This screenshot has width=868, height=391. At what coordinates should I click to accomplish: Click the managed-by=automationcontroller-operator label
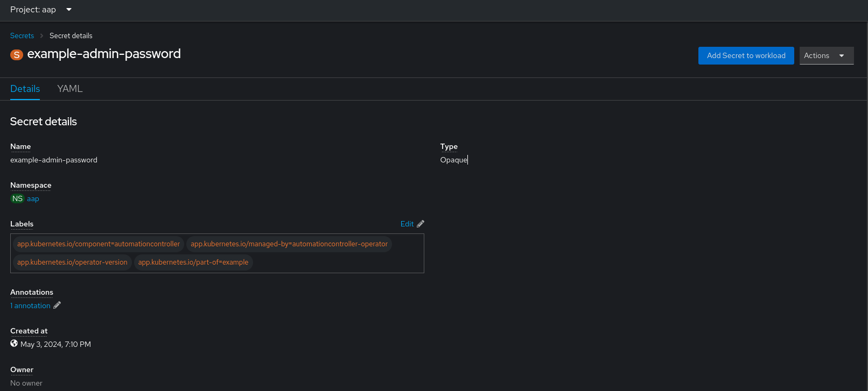coord(289,244)
